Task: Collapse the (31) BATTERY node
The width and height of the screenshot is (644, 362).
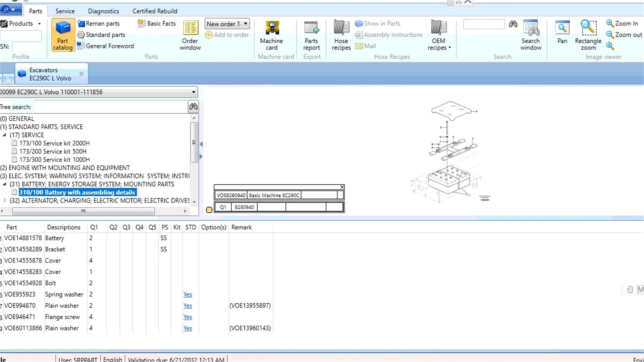Action: pyautogui.click(x=5, y=184)
